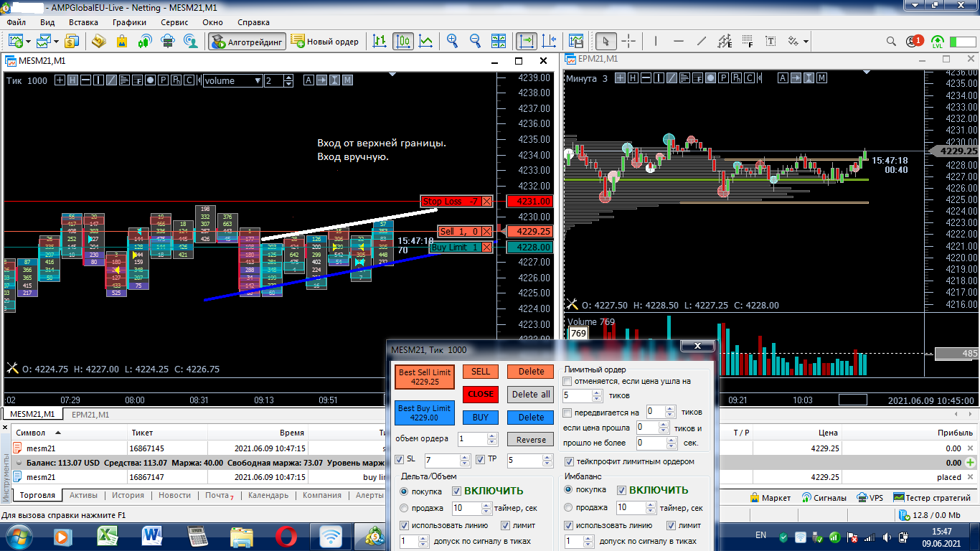The height and width of the screenshot is (551, 980).
Task: Open the search magnifier in the toolbar
Action: point(891,41)
